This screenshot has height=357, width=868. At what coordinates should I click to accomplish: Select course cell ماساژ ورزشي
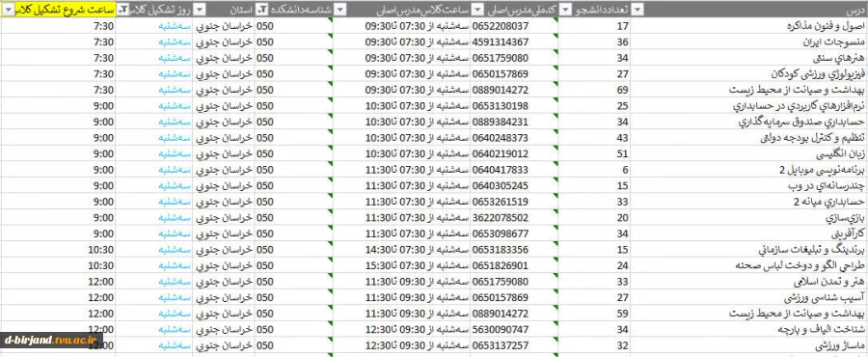point(749,345)
